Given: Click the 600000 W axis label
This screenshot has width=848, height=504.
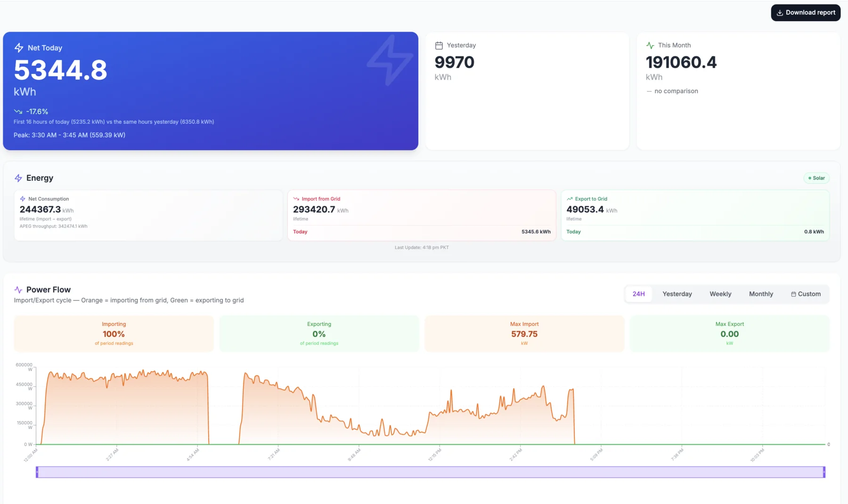Looking at the screenshot, I should 24,367.
